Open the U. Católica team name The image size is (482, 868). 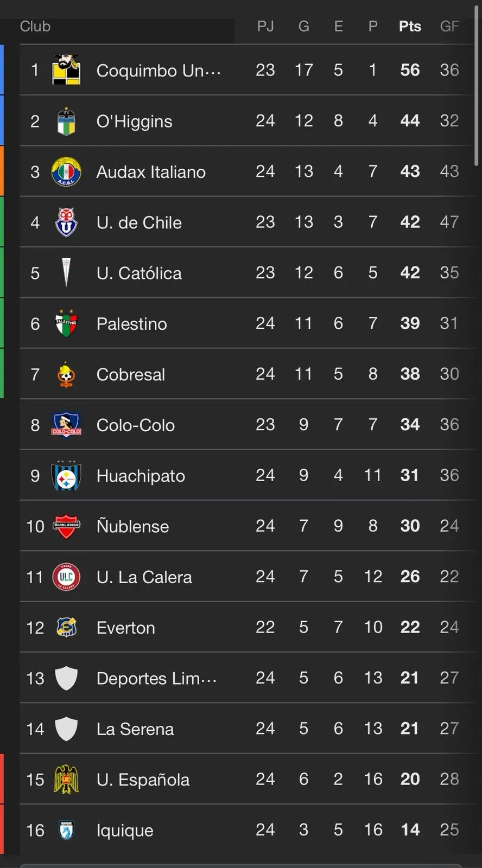point(139,273)
